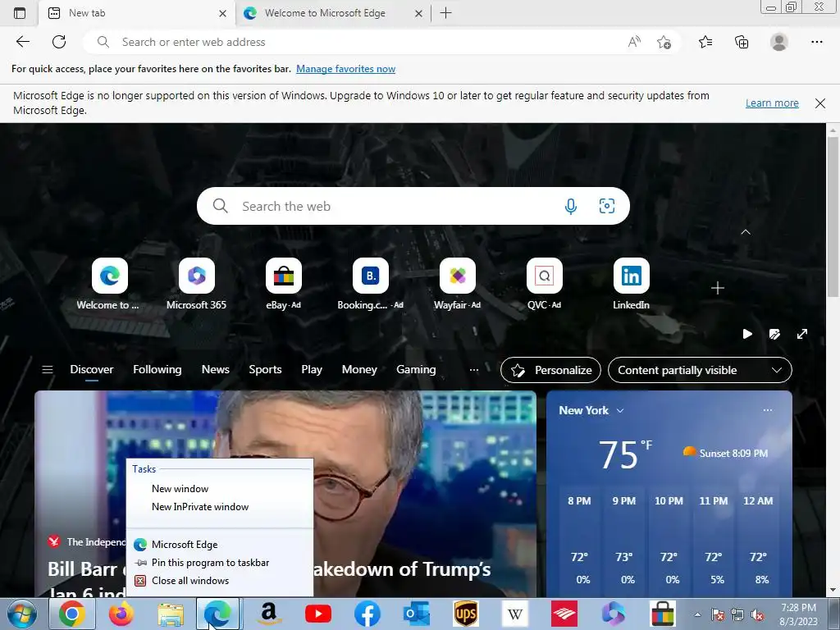Open the tab actions menu icon
The height and width of the screenshot is (630, 840).
(20, 13)
